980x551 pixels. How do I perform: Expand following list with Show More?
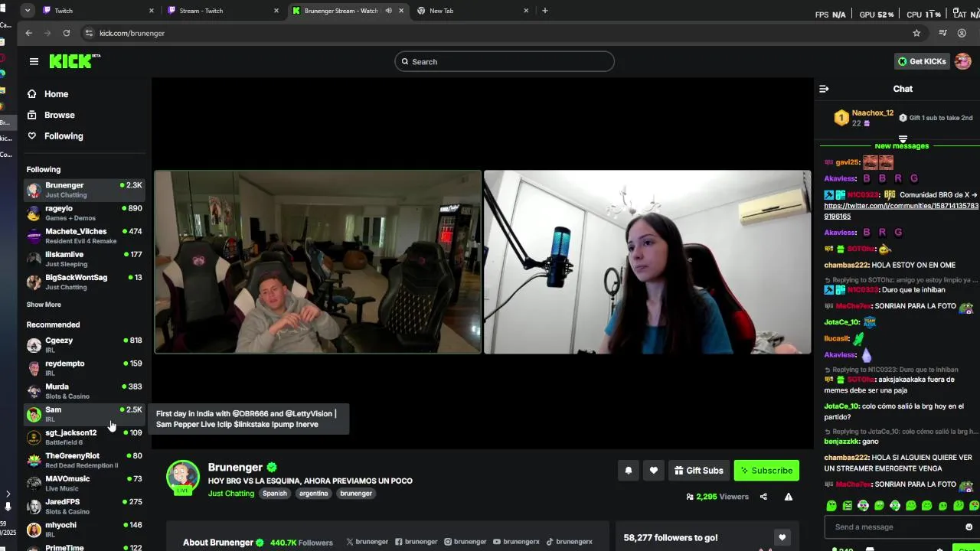pyautogui.click(x=44, y=305)
